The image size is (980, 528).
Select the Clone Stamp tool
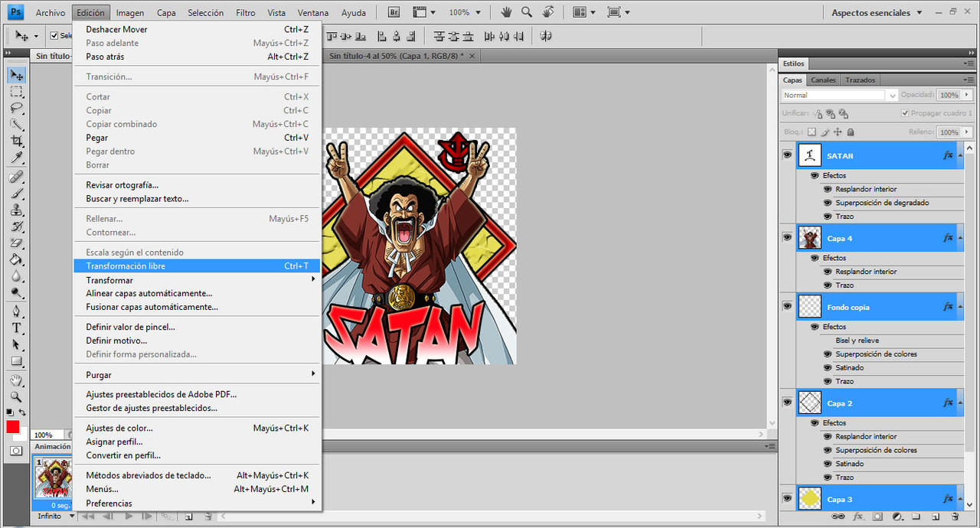[16, 210]
